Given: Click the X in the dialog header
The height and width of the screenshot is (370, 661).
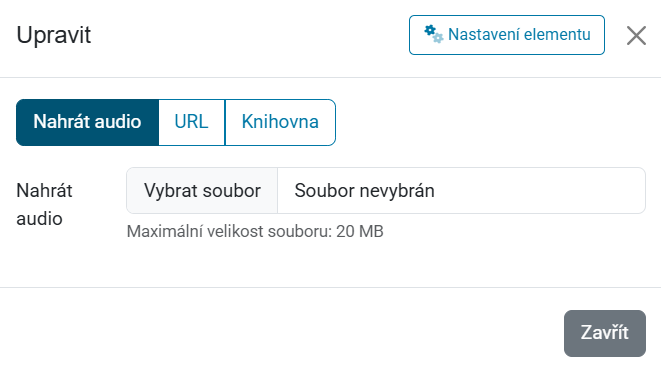Looking at the screenshot, I should point(636,35).
